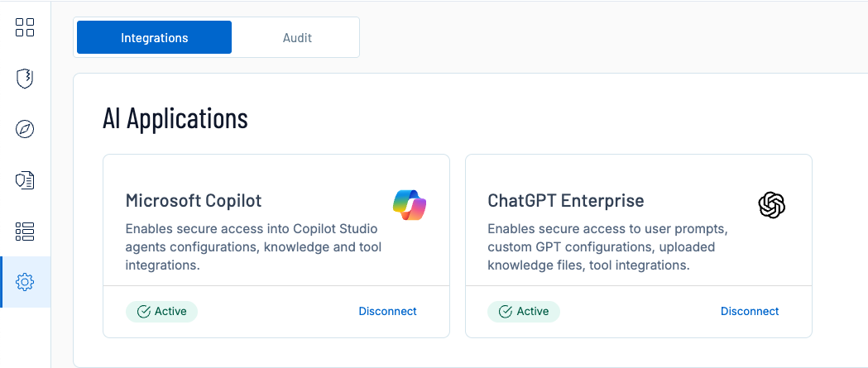This screenshot has width=868, height=368.
Task: Switch to the Integrations tab
Action: (x=154, y=37)
